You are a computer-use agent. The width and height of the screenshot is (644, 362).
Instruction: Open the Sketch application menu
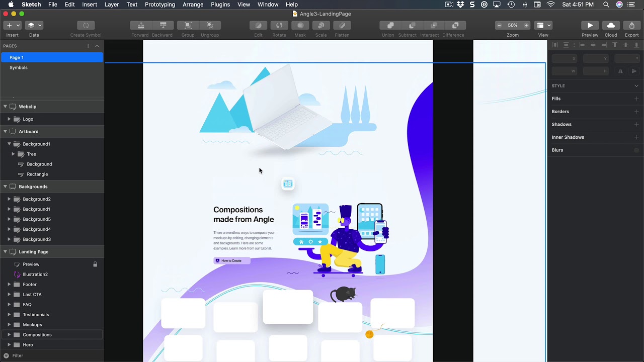click(31, 5)
